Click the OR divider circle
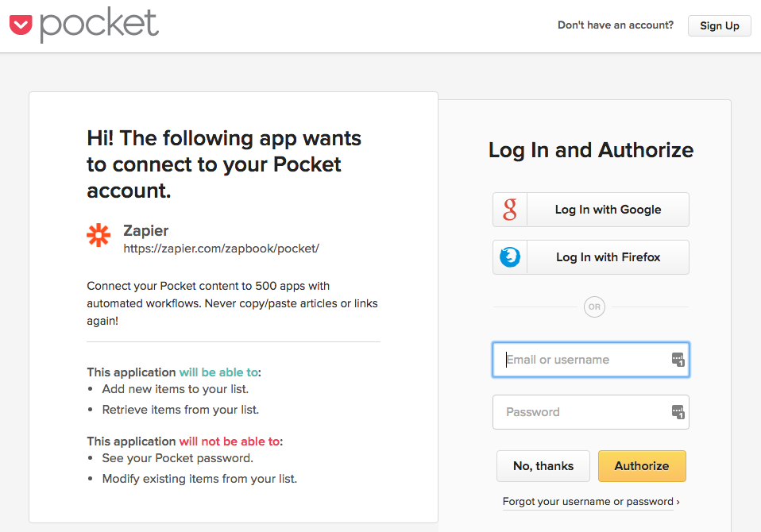 [x=594, y=307]
